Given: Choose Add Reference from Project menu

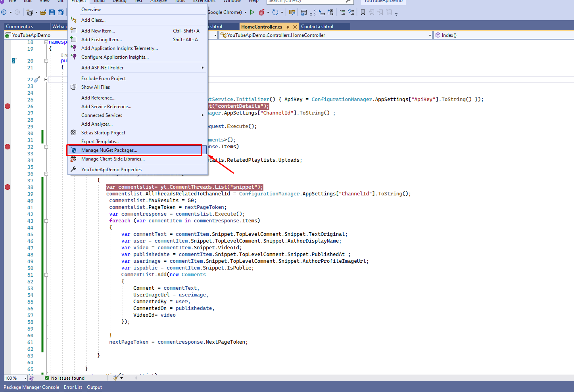Looking at the screenshot, I should (x=138, y=98).
